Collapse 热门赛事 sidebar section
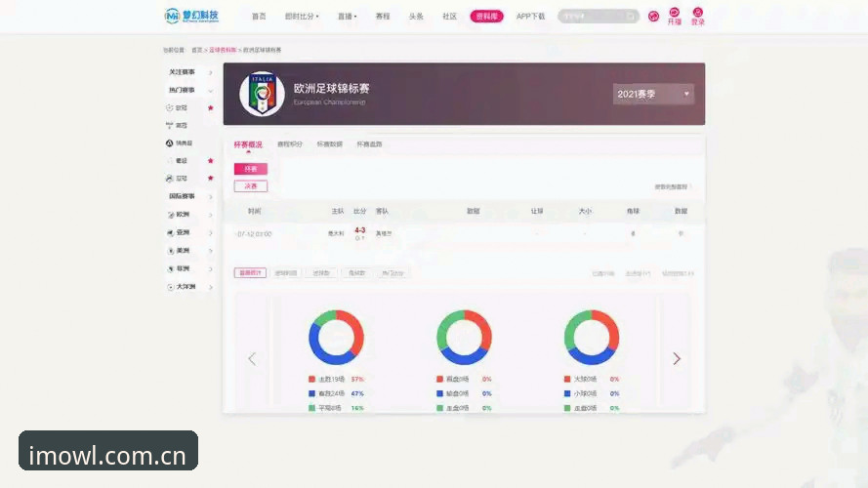 (189, 90)
